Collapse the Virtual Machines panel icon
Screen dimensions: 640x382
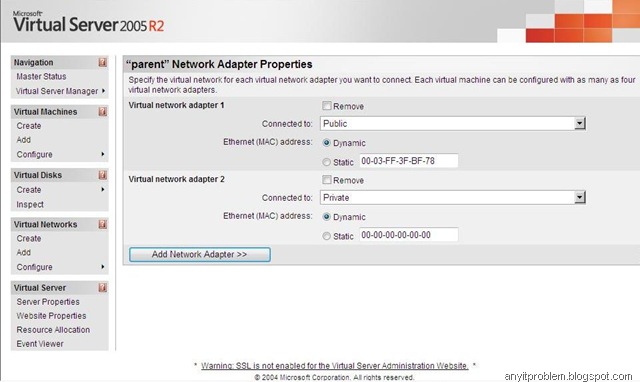(102, 111)
